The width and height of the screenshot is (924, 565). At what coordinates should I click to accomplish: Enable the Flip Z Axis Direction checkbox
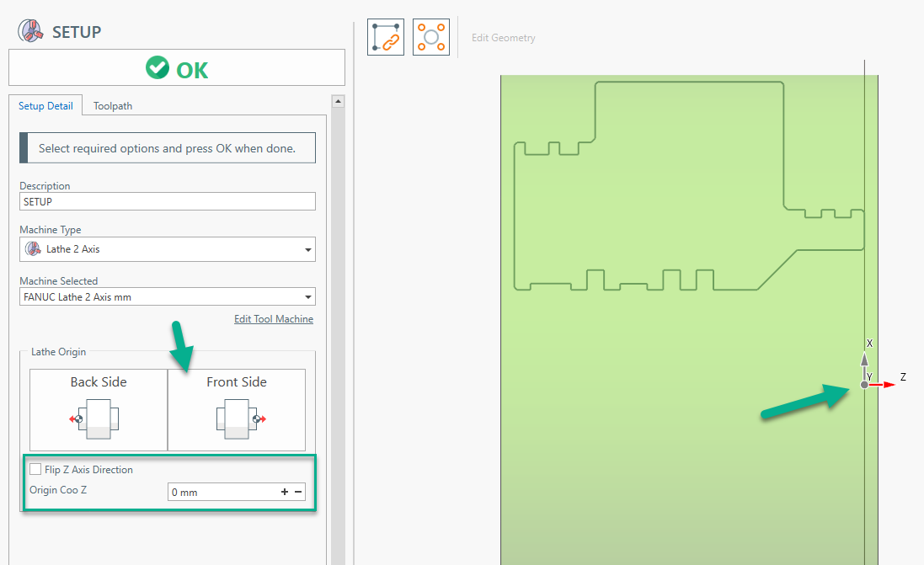[35, 470]
